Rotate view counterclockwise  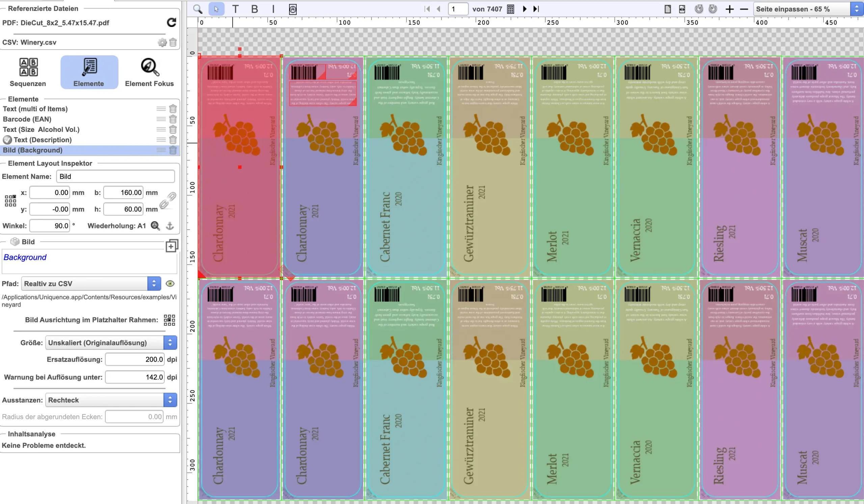point(699,9)
